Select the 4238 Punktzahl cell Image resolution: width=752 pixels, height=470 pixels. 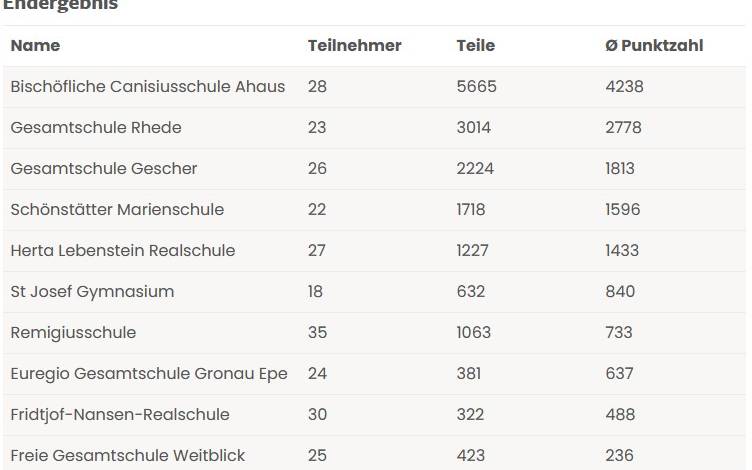coord(624,87)
